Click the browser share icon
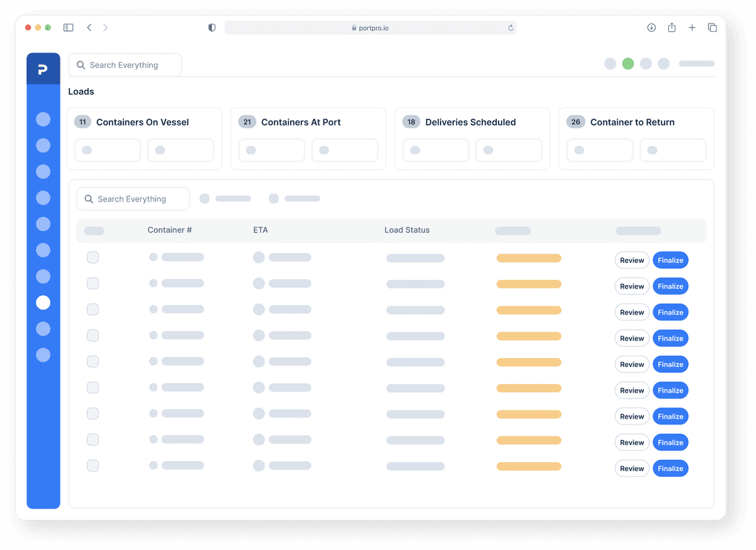This screenshot has height=550, width=756. point(671,27)
